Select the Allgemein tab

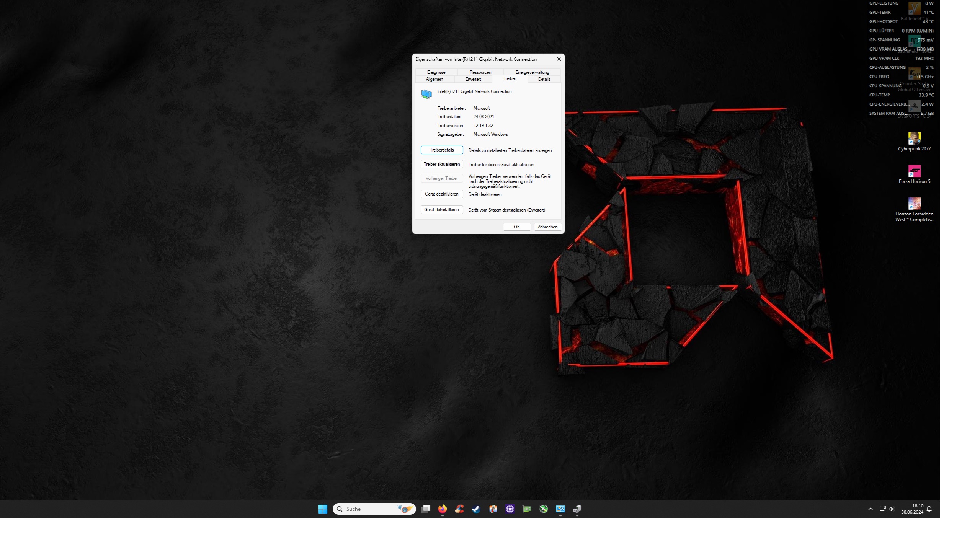pos(434,79)
